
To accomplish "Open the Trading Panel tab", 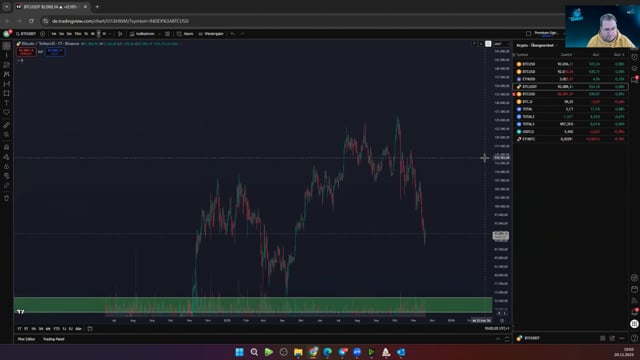I will (53, 339).
